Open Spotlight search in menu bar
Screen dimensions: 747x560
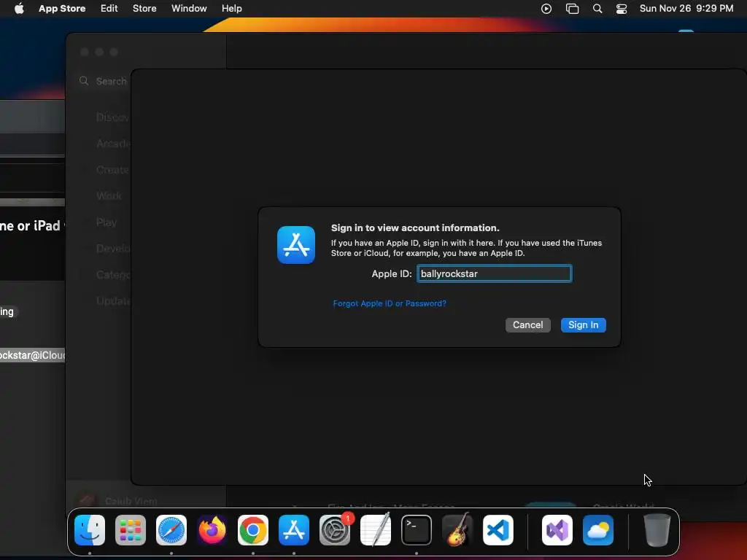pyautogui.click(x=597, y=9)
